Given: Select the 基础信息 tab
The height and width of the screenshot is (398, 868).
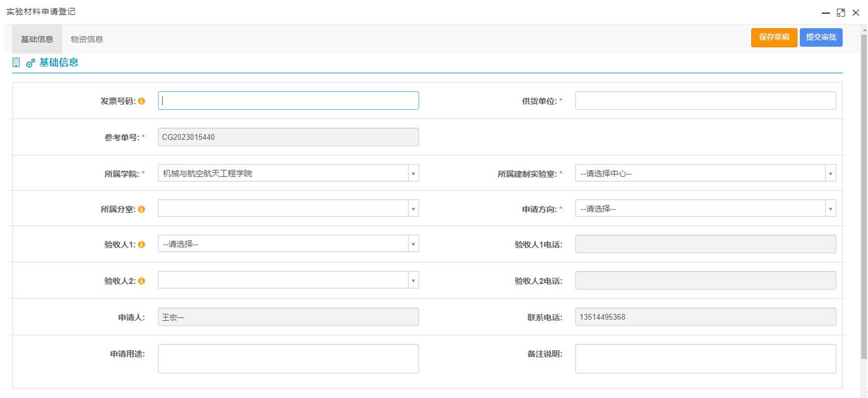Looking at the screenshot, I should coord(37,39).
